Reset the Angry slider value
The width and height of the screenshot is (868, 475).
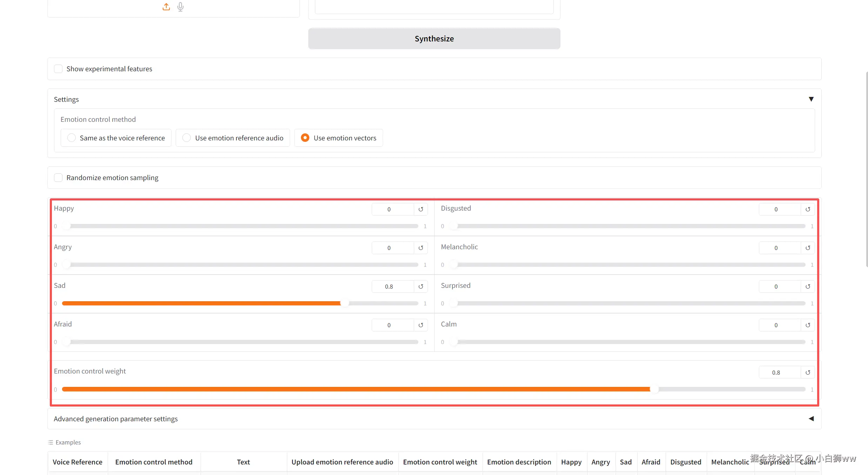pos(421,248)
